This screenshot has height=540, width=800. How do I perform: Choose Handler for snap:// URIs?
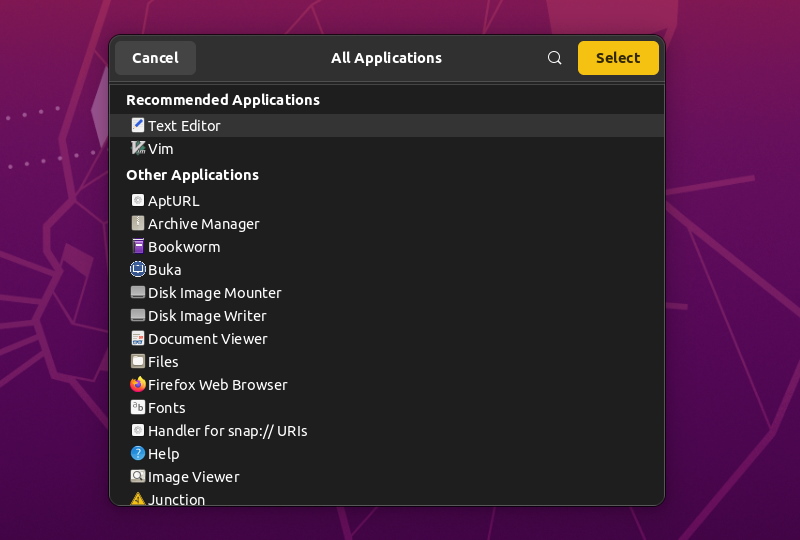[x=227, y=431]
